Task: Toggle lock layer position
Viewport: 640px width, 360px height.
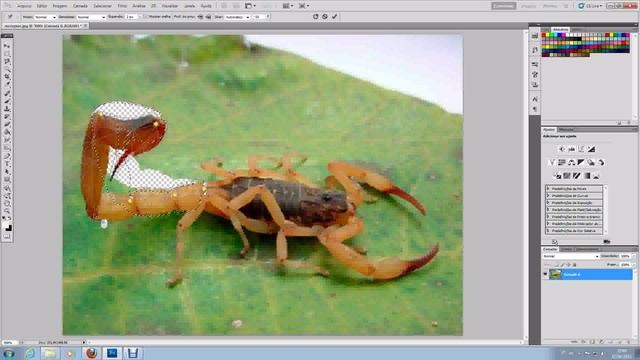Action: [x=568, y=264]
